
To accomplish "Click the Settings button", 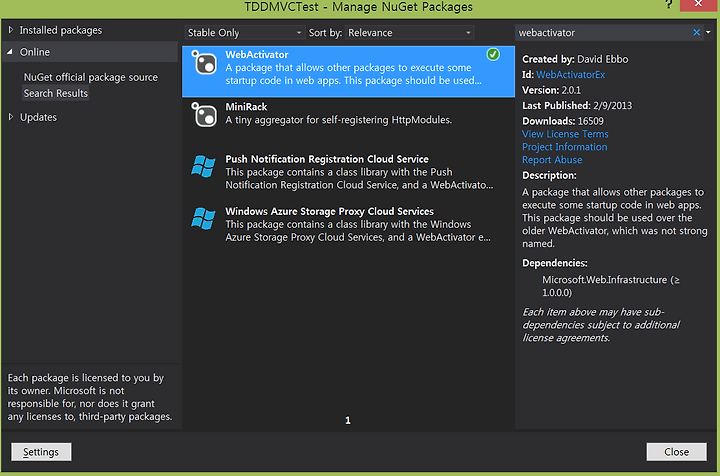I will pyautogui.click(x=41, y=452).
